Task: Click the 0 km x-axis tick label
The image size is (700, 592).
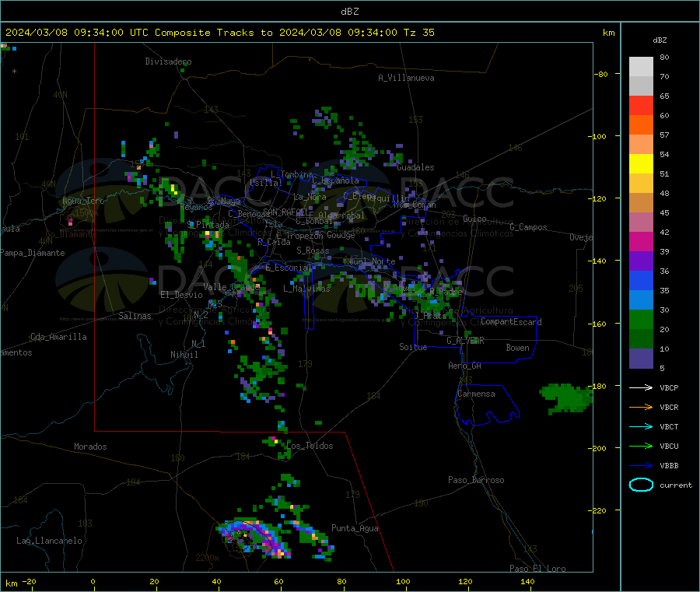Action: click(x=93, y=581)
